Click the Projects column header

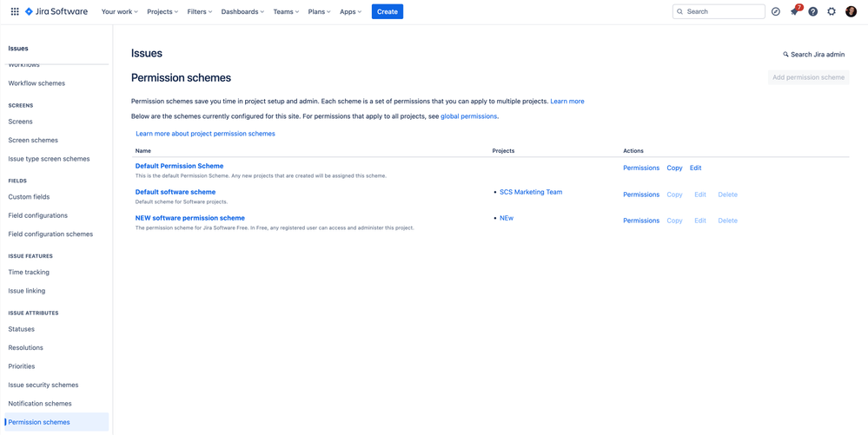(x=503, y=150)
